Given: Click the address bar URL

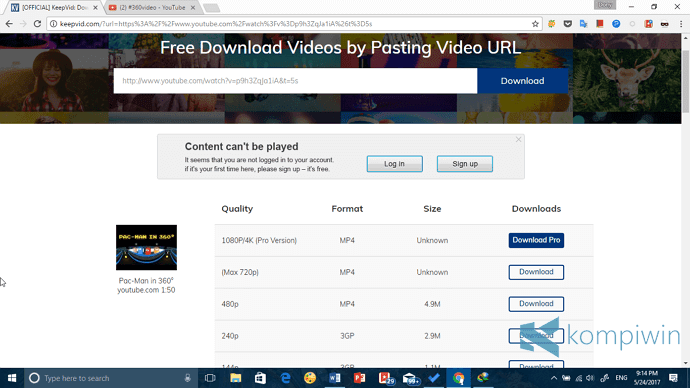Looking at the screenshot, I should (x=216, y=24).
